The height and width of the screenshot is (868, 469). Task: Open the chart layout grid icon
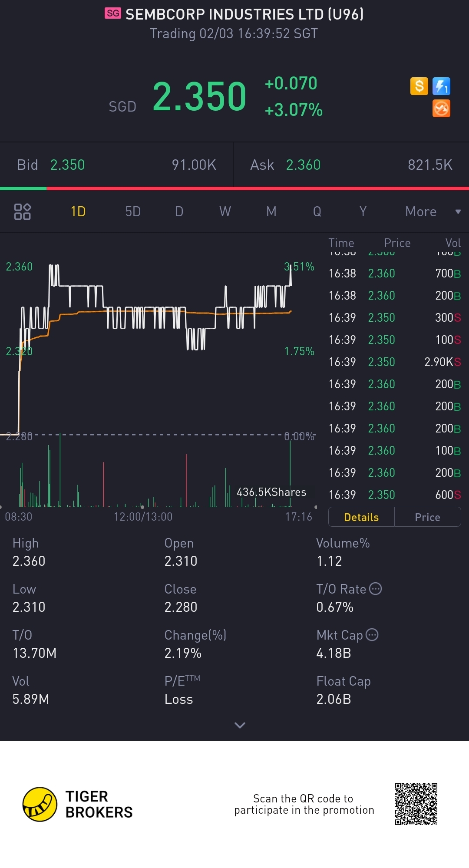click(x=23, y=211)
